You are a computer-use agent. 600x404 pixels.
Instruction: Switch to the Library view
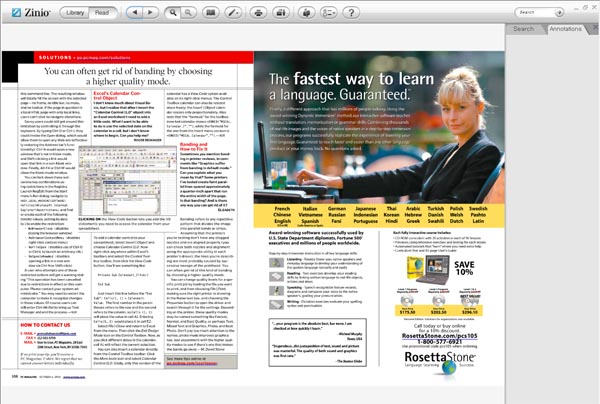click(x=75, y=13)
